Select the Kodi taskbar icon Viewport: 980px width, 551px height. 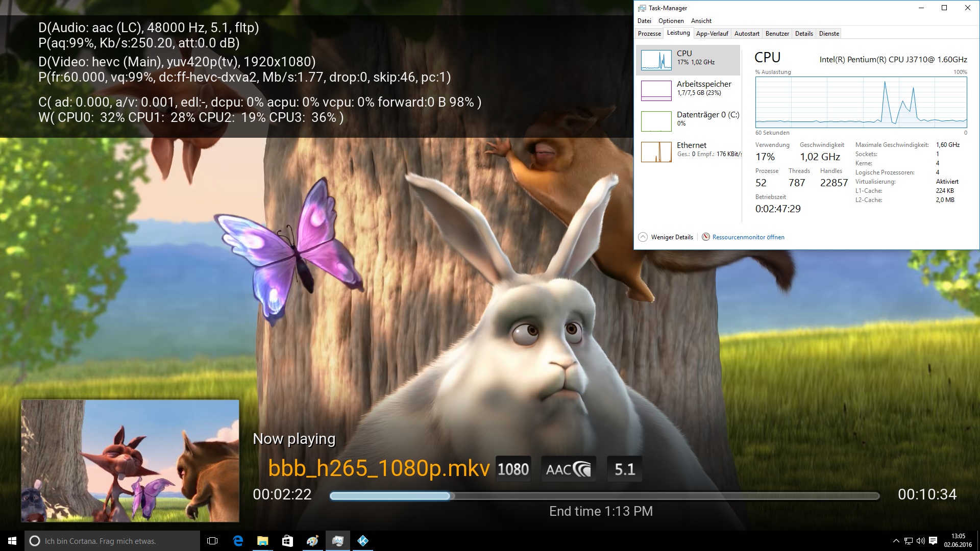coord(362,541)
